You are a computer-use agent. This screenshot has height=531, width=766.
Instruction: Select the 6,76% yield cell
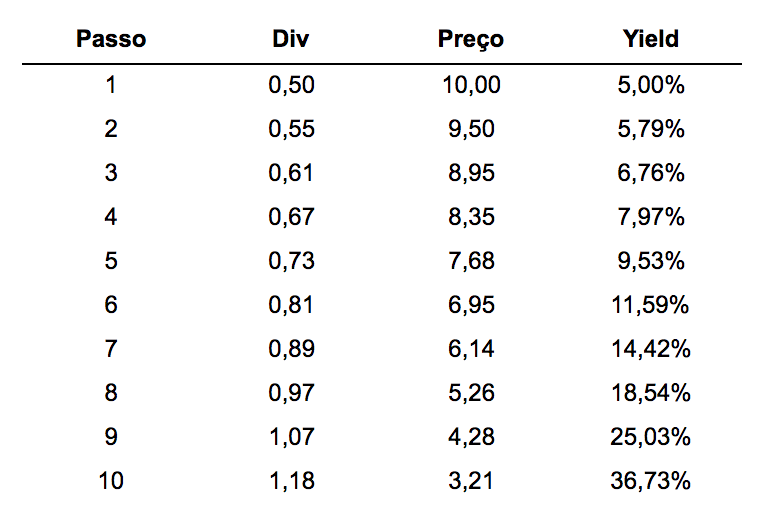pos(651,173)
